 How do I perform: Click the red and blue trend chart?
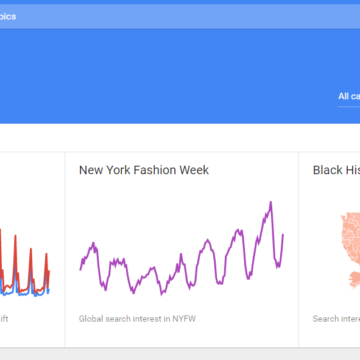click(x=25, y=262)
